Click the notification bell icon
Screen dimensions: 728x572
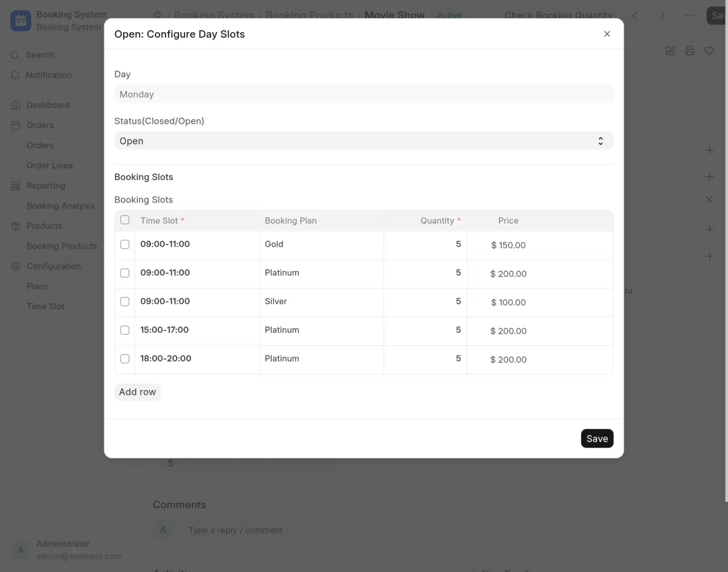pos(15,75)
